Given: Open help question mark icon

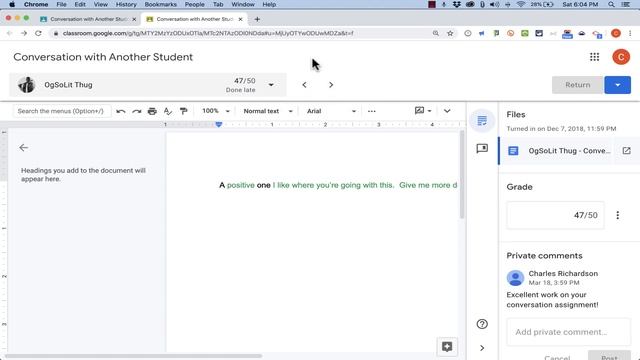Looking at the screenshot, I should [482, 324].
